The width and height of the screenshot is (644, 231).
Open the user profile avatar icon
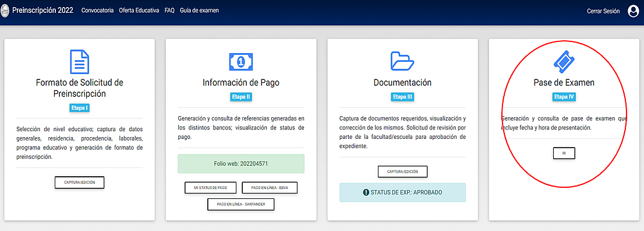point(634,12)
